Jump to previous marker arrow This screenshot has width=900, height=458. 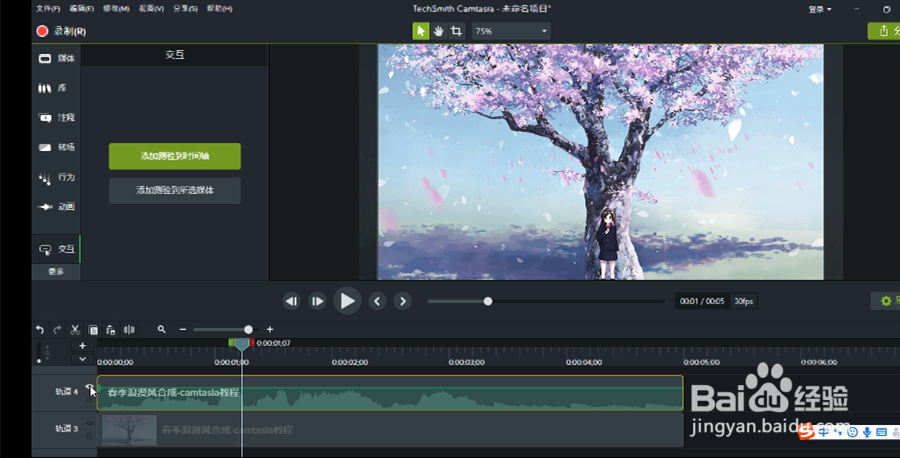[377, 301]
